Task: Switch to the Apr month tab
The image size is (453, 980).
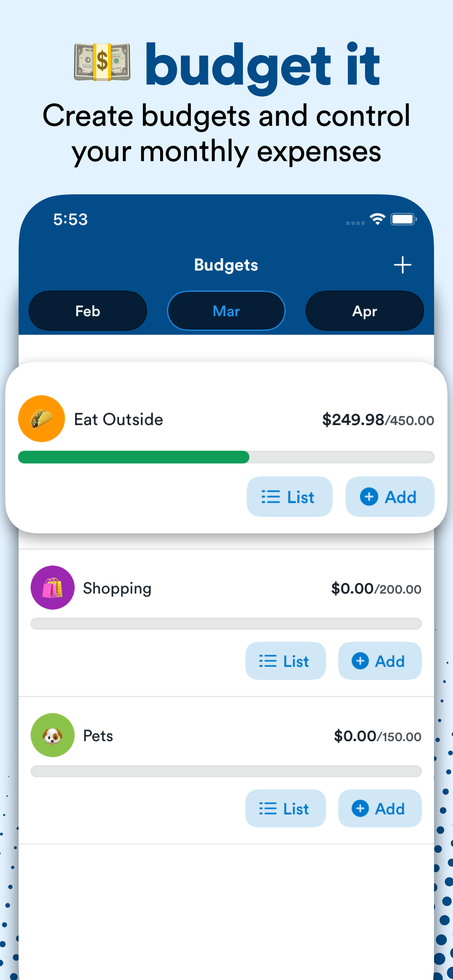Action: point(365,311)
